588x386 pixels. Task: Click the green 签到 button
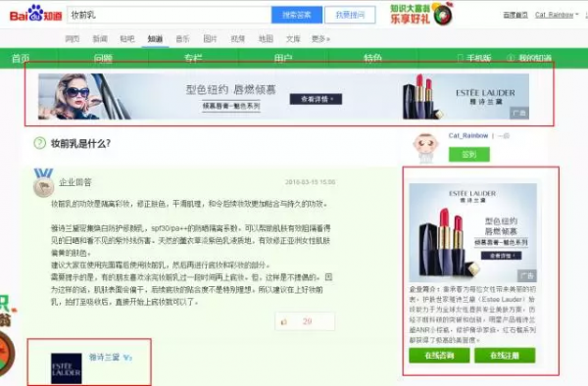pos(469,155)
